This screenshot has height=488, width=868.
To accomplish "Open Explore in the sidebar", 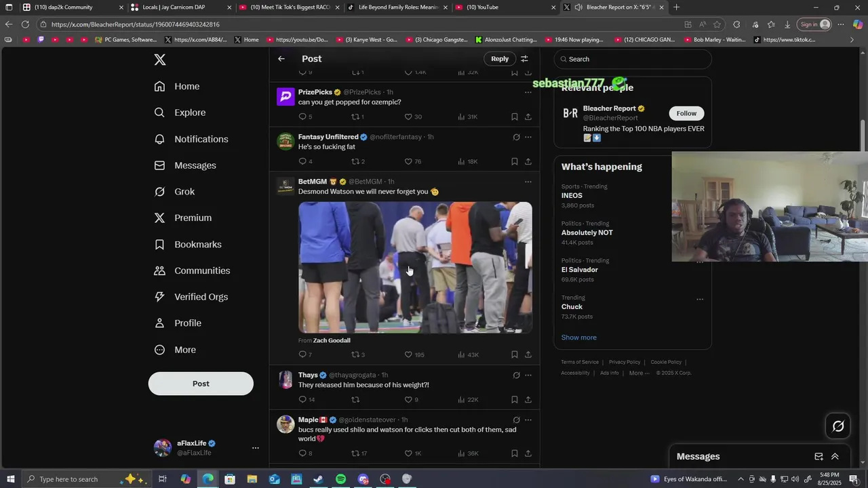I will [x=180, y=113].
